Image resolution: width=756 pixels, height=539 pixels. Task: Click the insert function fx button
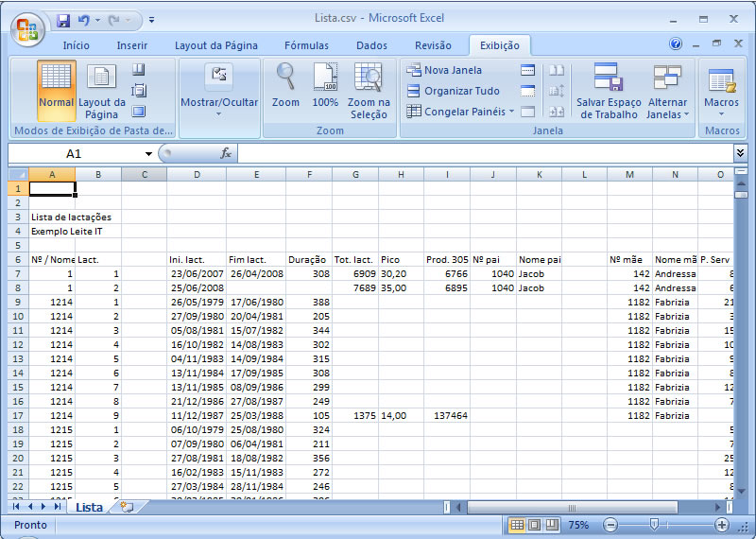[x=226, y=154]
